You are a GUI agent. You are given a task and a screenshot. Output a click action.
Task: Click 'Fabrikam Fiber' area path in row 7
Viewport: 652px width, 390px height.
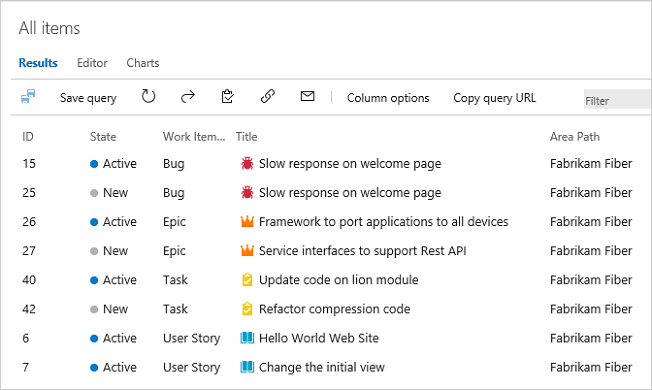591,367
